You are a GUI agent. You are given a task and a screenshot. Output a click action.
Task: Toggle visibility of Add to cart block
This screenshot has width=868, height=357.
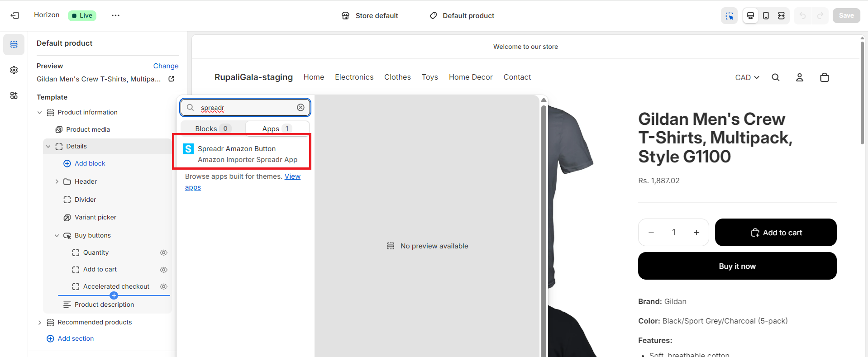pyautogui.click(x=164, y=270)
